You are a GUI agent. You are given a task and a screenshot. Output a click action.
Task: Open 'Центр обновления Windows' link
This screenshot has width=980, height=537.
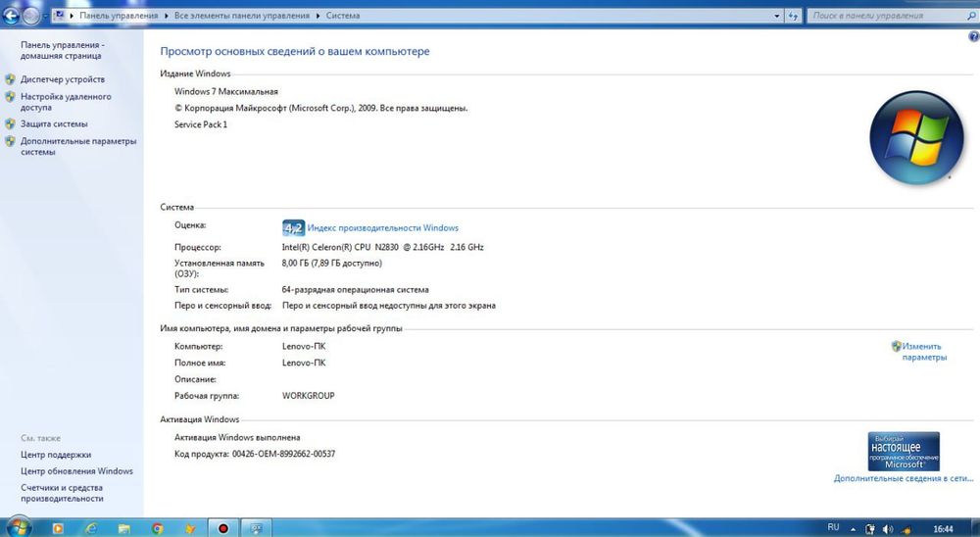pos(76,470)
